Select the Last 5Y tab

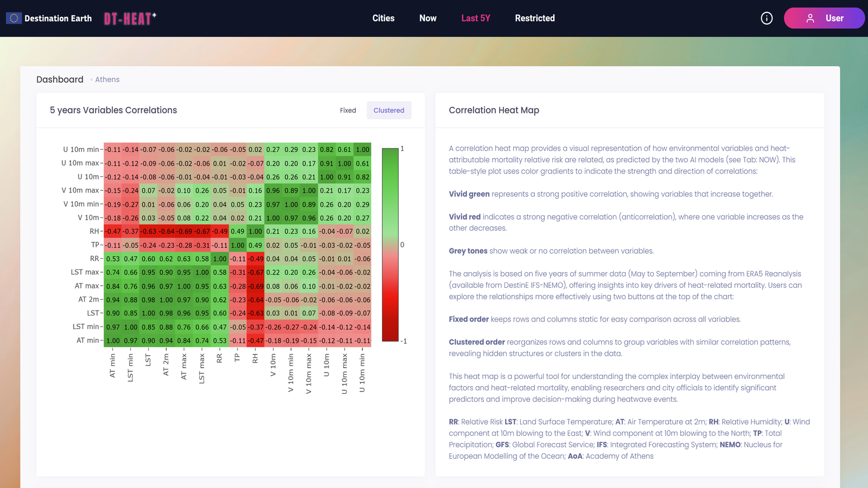[475, 18]
